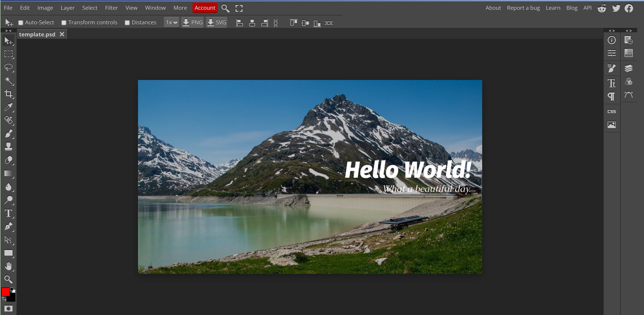Screen dimensions: 644x315
Task: Enable the Distances checkbox
Action: click(x=127, y=23)
